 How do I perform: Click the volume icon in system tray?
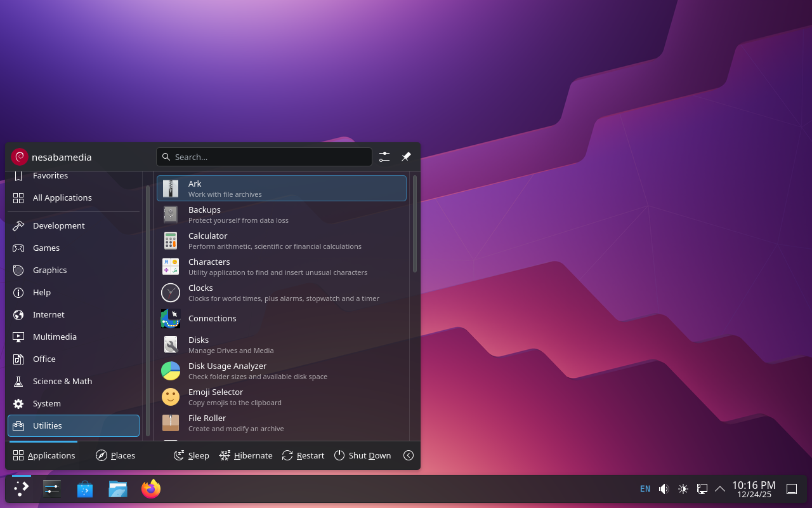pos(664,489)
